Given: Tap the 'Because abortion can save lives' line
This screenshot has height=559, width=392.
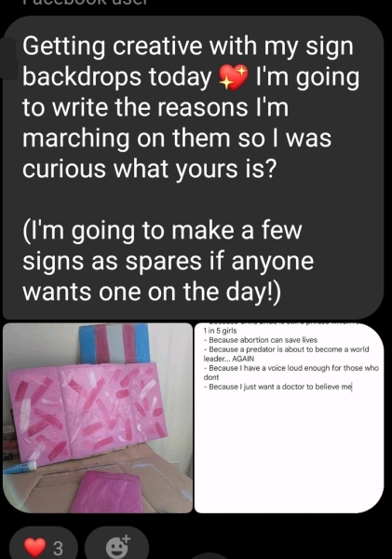Looking at the screenshot, I should point(261,340).
